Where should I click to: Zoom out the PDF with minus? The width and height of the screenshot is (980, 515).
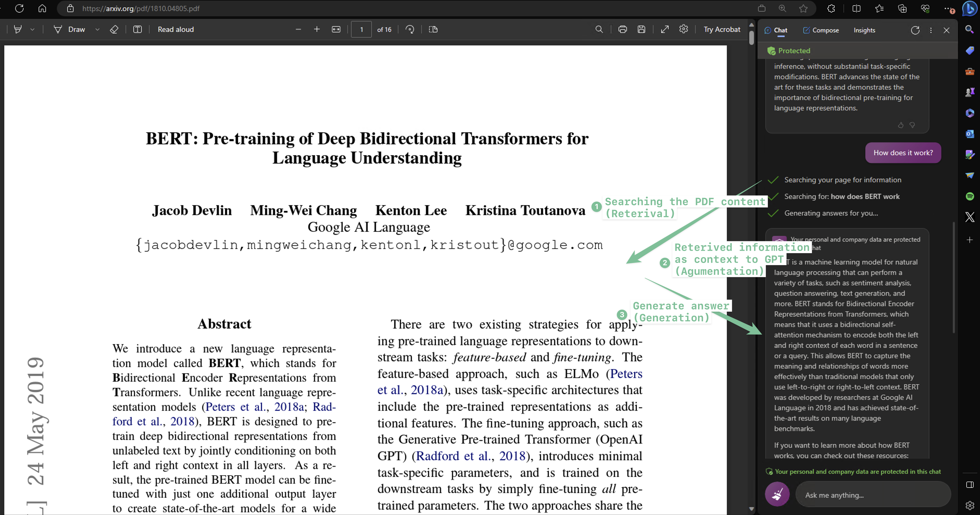coord(298,29)
